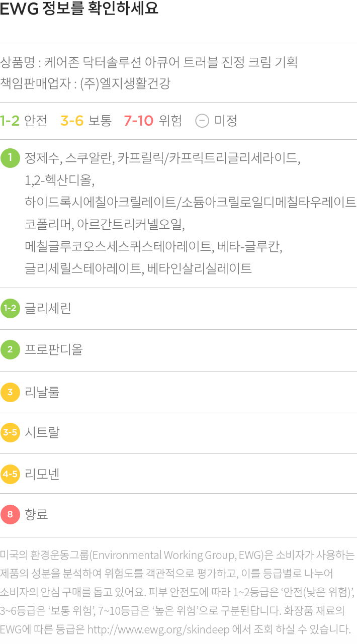357x644 pixels.
Task: Click the 글리세린 ingredient name
Action: click(48, 308)
